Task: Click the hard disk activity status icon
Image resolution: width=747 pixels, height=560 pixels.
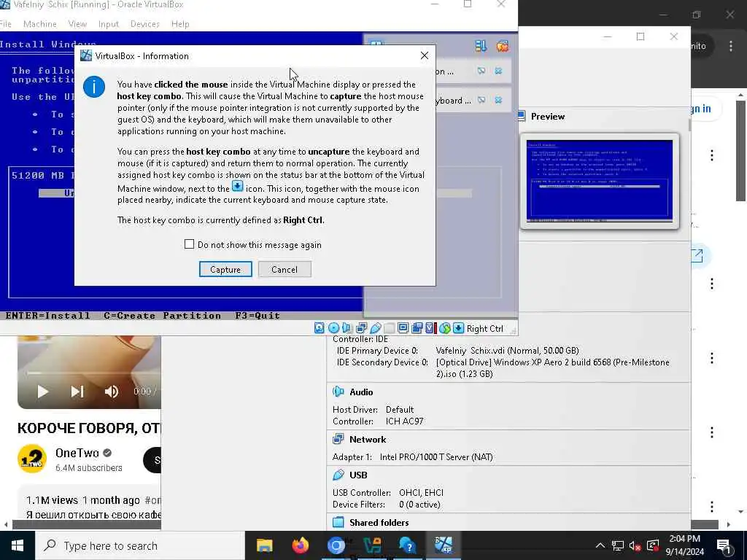Action: [x=320, y=328]
